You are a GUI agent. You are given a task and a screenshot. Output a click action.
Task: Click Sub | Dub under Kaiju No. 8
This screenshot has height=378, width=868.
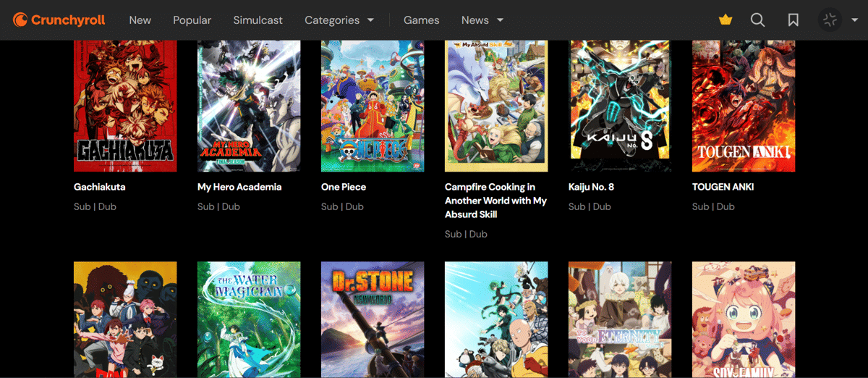point(590,206)
